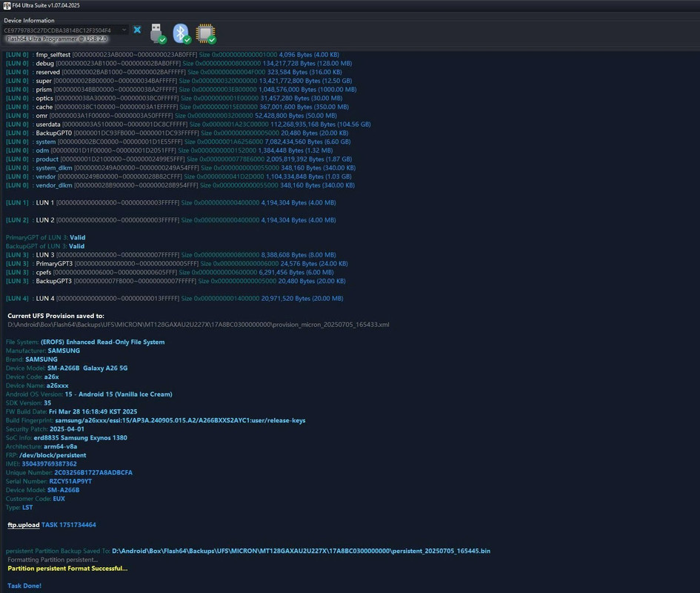Click the vendor 1.03 GB partition row

pyautogui.click(x=179, y=176)
